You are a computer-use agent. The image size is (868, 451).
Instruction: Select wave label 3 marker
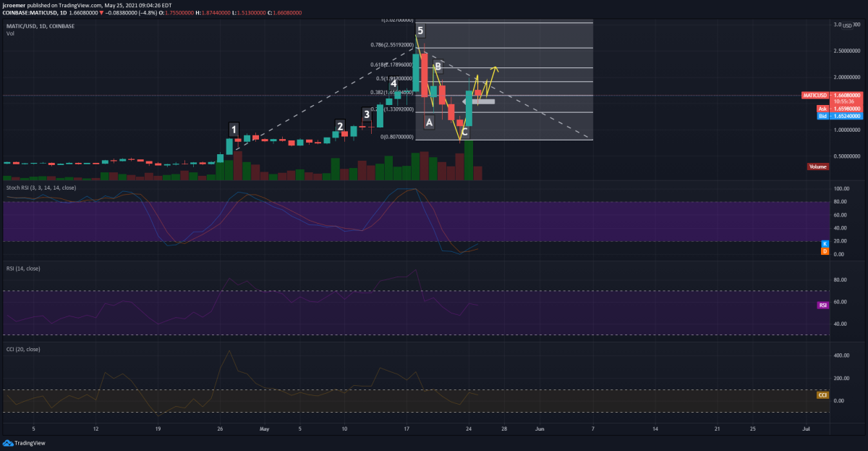coord(367,114)
